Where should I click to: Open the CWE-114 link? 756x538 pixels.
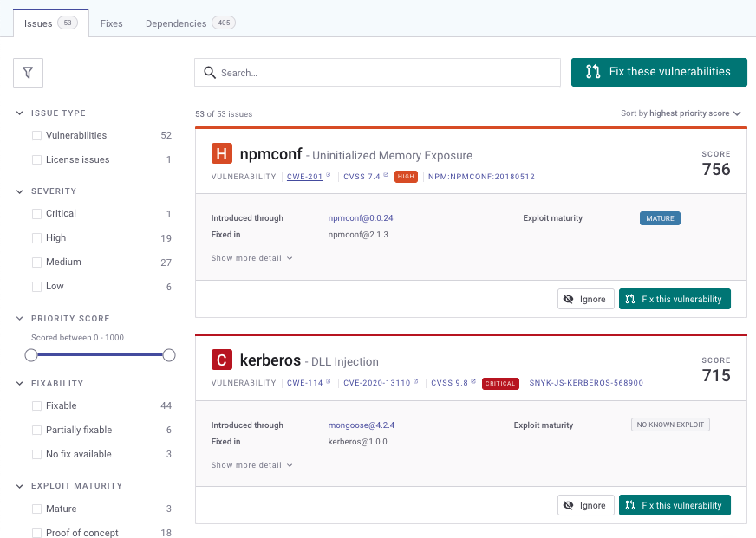point(304,383)
